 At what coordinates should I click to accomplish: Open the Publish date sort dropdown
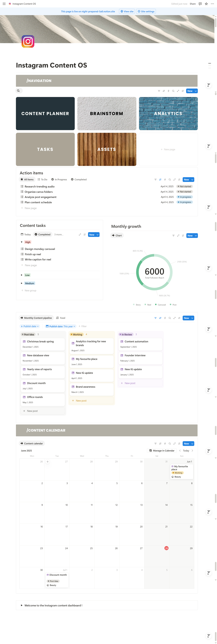(30, 326)
